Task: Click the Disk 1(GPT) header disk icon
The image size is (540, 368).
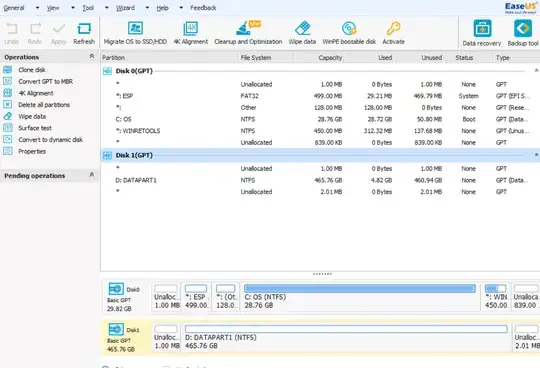Action: (107, 156)
